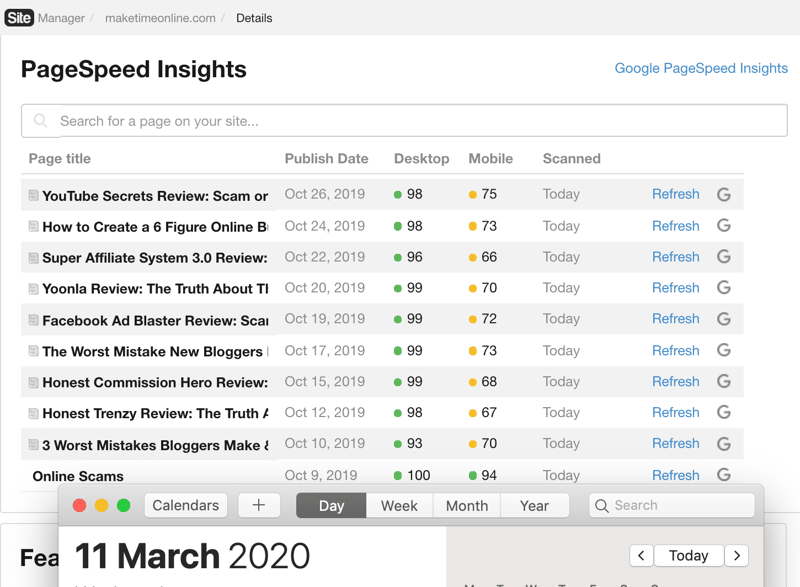Switch Calendar to Month view
Image resolution: width=800 pixels, height=587 pixels.
point(467,505)
